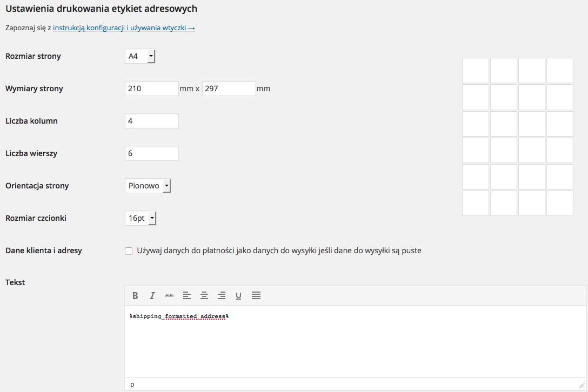Justify text using the editor toolbar
The width and height of the screenshot is (588, 392).
(256, 295)
